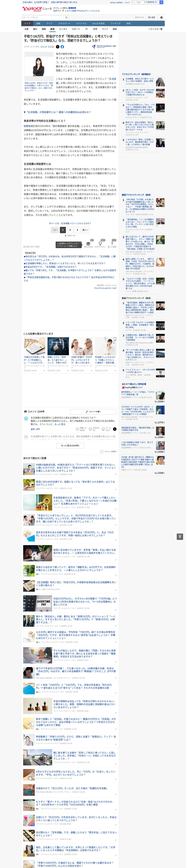Open the スポーツ category tab
Image resolution: width=186 pixels, height=868 pixels.
[x=76, y=29]
